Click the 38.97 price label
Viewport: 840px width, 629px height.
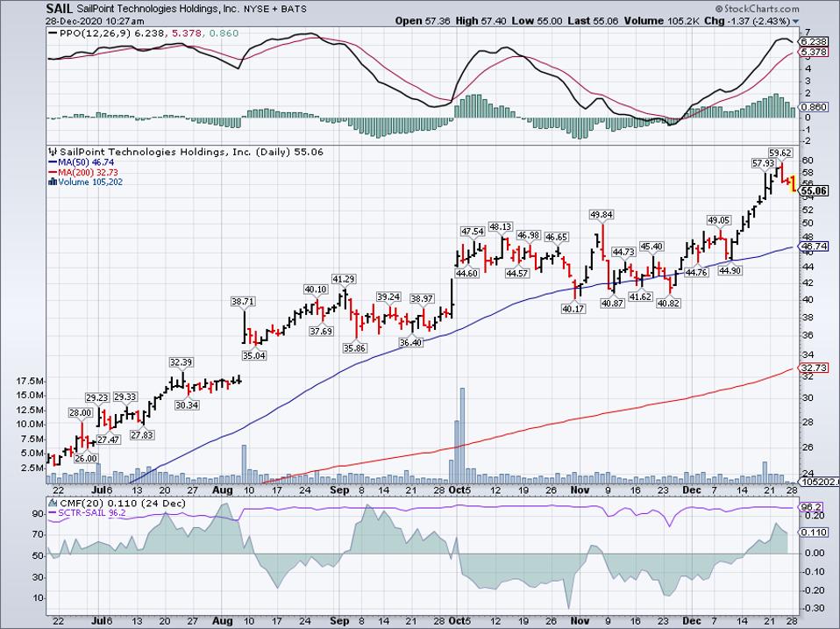(x=422, y=298)
